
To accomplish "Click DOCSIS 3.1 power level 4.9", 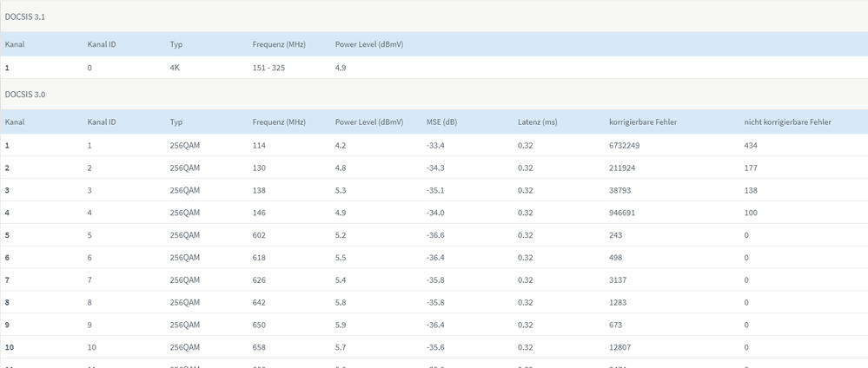I will pos(341,68).
